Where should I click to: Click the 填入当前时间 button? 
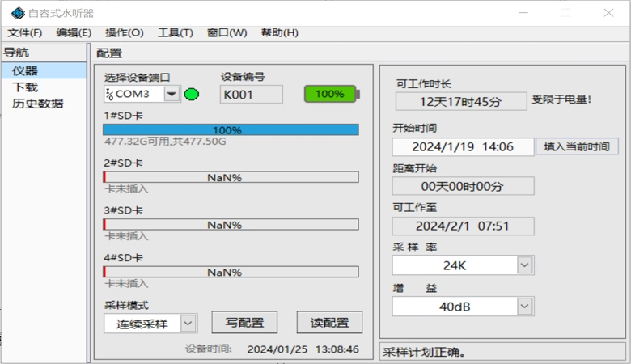(577, 146)
